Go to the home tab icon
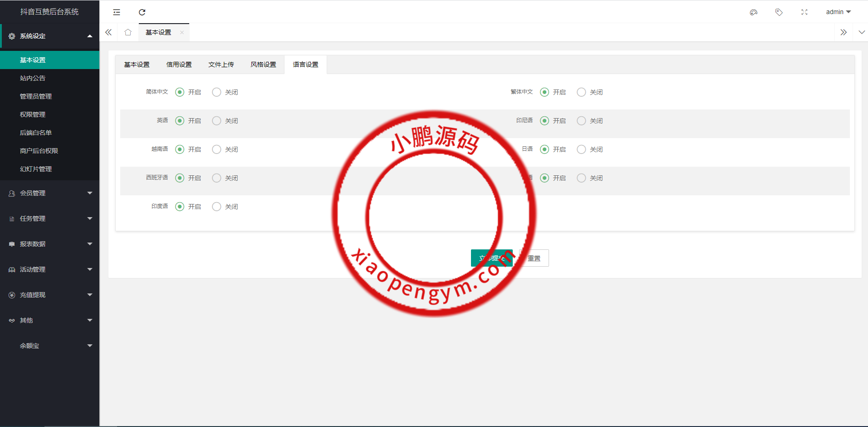This screenshot has width=868, height=427. pos(128,32)
